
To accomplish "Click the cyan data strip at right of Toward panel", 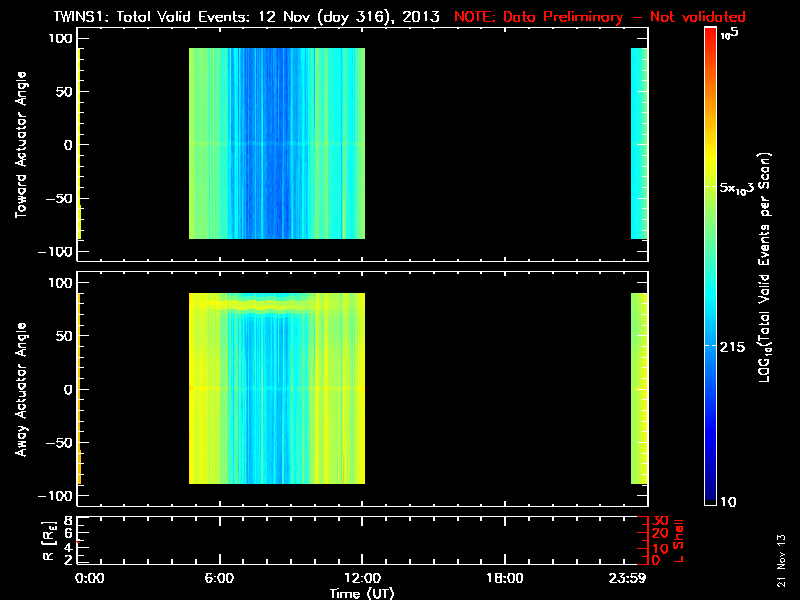I will click(639, 143).
